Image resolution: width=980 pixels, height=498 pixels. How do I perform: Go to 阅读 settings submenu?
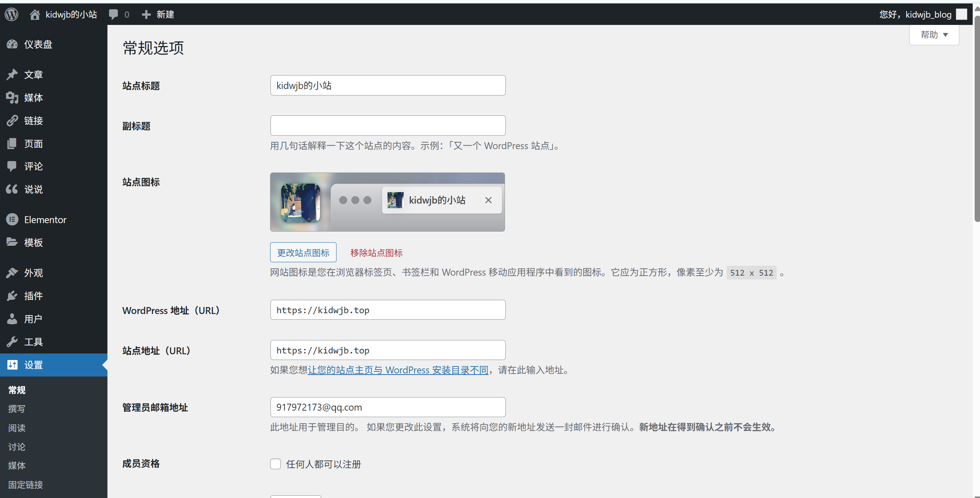(17, 428)
